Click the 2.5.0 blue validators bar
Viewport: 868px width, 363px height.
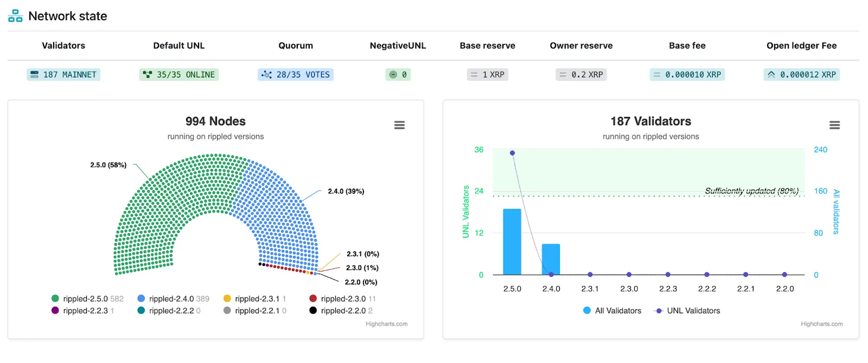tap(512, 242)
